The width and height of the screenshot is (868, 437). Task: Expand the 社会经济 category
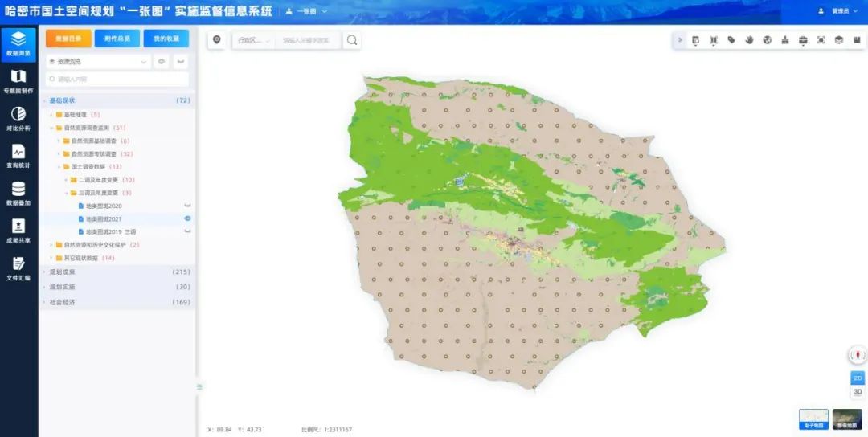click(x=45, y=303)
